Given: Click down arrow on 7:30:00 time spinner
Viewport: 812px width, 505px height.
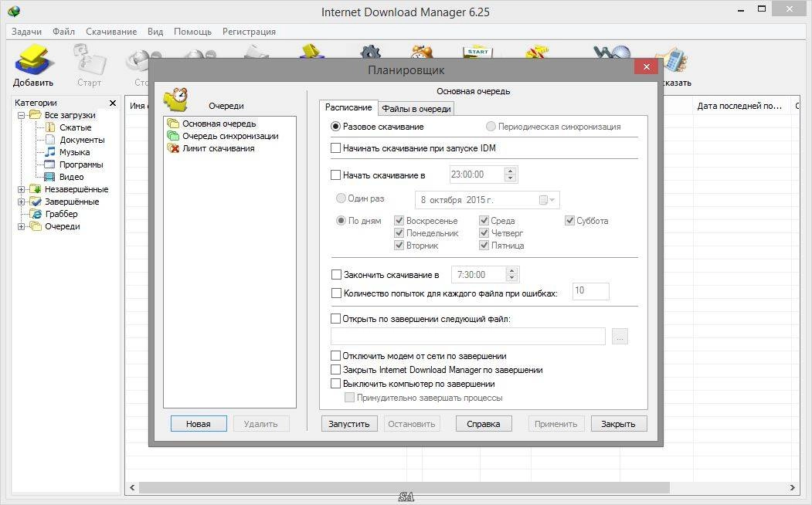Looking at the screenshot, I should point(511,278).
